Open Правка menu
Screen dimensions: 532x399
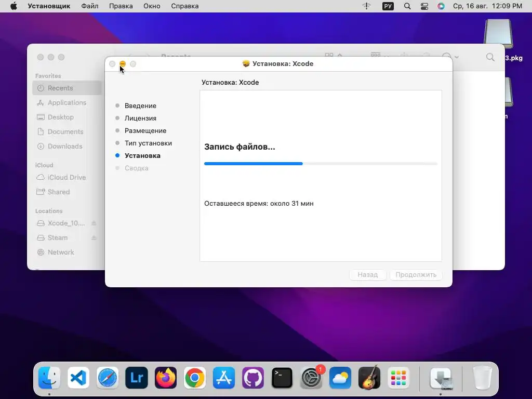121,6
